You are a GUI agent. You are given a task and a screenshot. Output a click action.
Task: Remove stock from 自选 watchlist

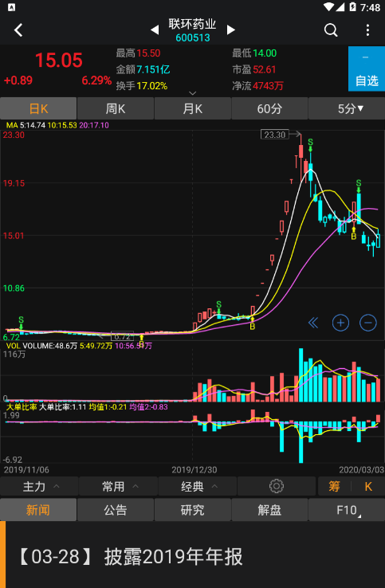click(366, 69)
